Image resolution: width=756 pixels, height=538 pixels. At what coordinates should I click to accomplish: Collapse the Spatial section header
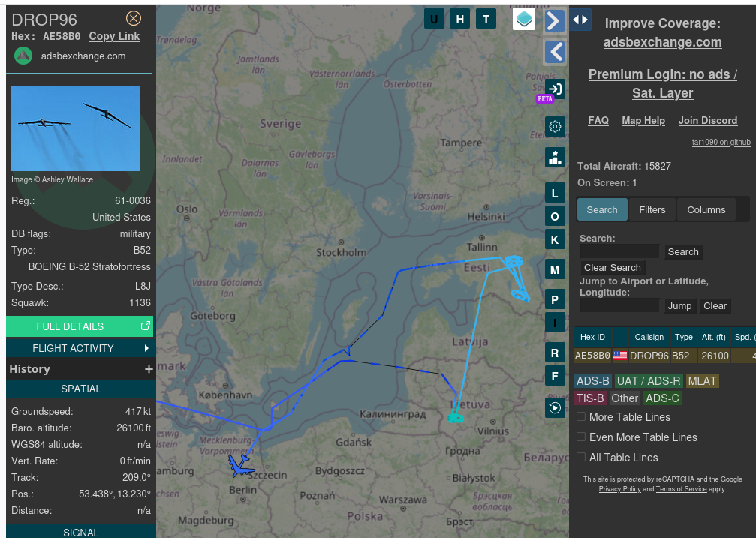pyautogui.click(x=80, y=389)
